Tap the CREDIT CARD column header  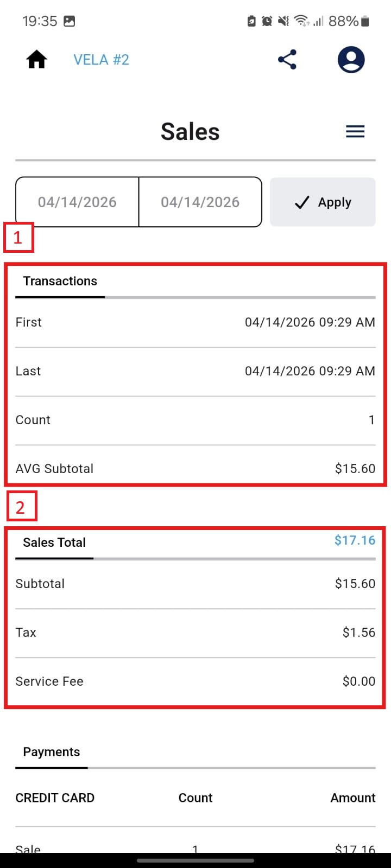click(x=55, y=798)
